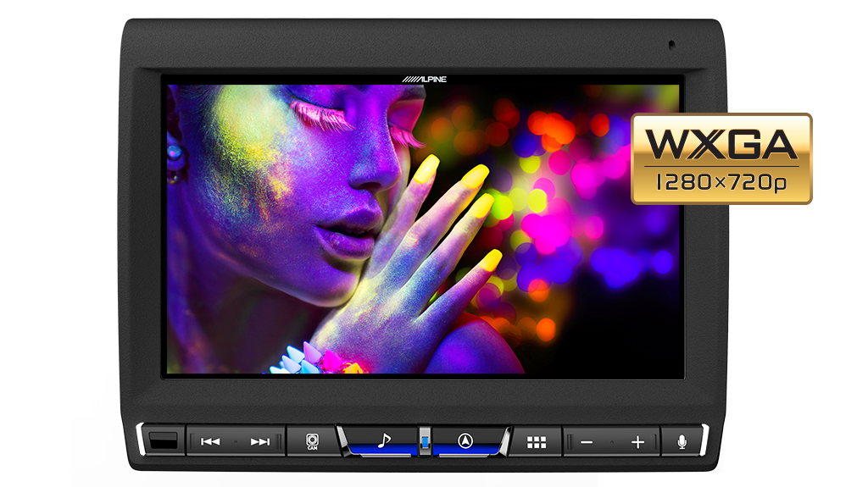
Task: Open the apps grid menu button
Action: [x=536, y=441]
